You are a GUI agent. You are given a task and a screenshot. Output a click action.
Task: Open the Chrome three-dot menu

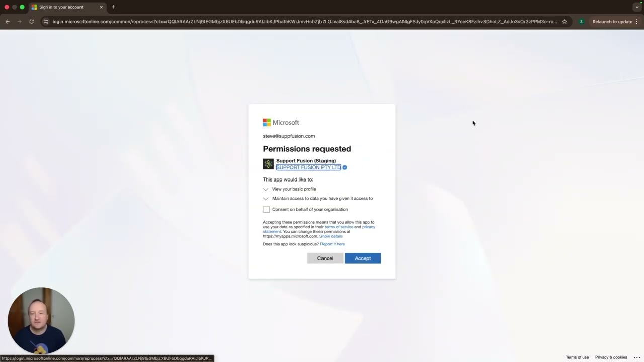point(637,22)
